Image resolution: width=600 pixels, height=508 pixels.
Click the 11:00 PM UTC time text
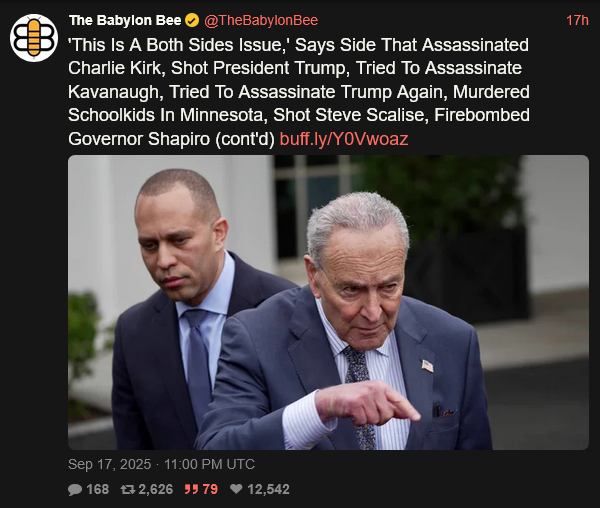[x=209, y=464]
